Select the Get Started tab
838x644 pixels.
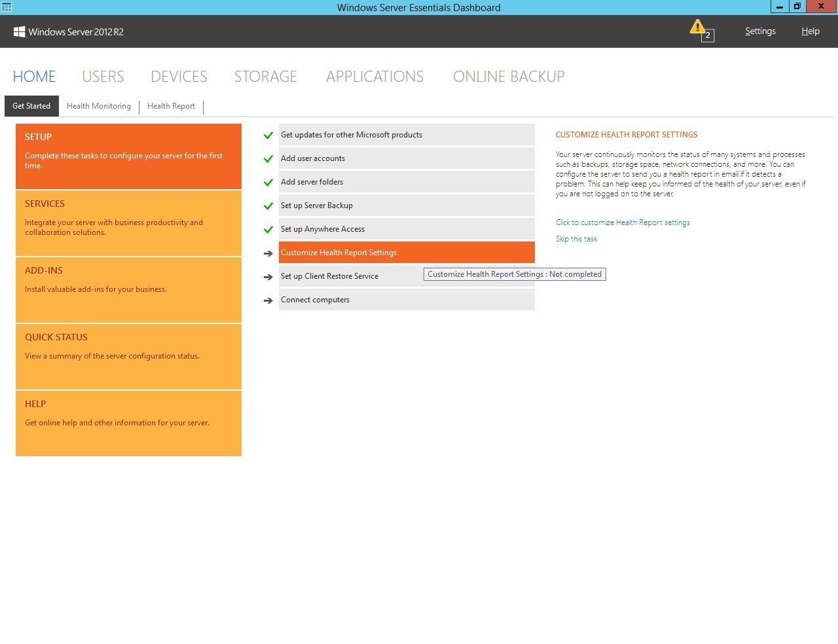coord(31,106)
